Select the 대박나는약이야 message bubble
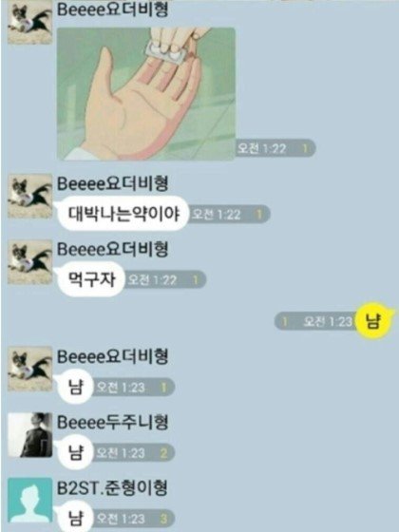This screenshot has width=399, height=532. [x=123, y=214]
